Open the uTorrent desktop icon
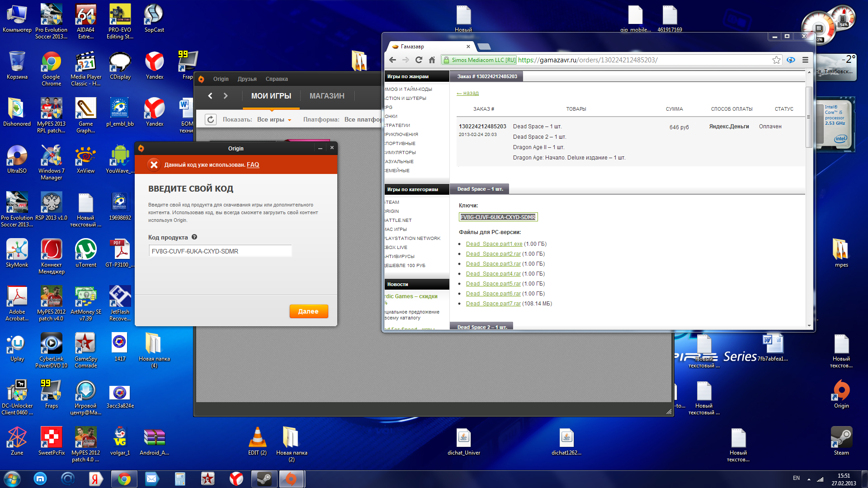 (86, 253)
